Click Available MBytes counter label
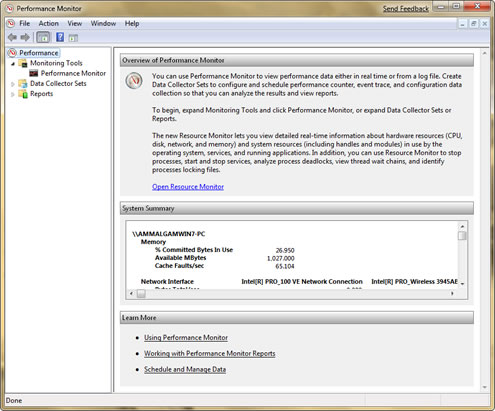The image size is (495, 411). coord(180,258)
